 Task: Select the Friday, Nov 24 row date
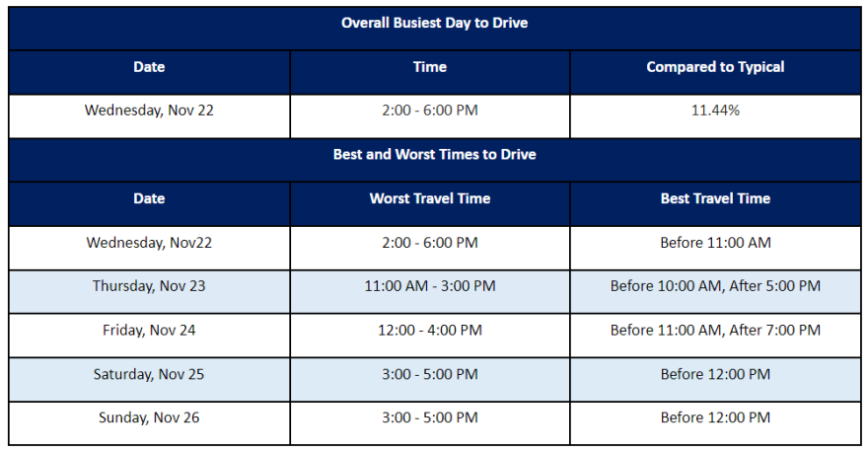(x=149, y=331)
